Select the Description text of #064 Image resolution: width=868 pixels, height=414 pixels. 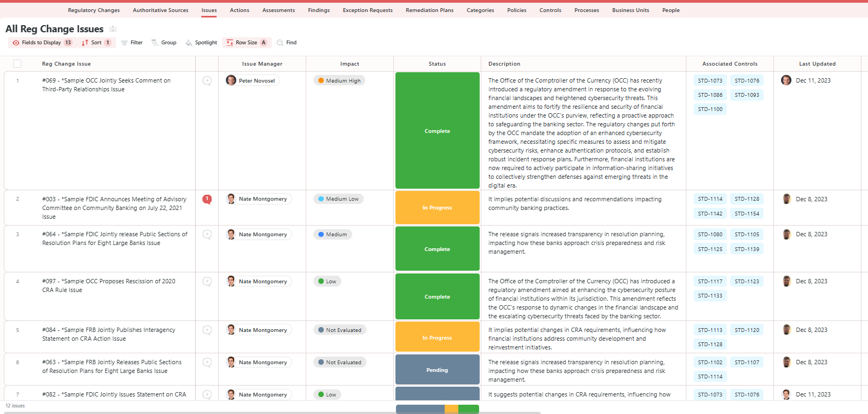(x=576, y=243)
